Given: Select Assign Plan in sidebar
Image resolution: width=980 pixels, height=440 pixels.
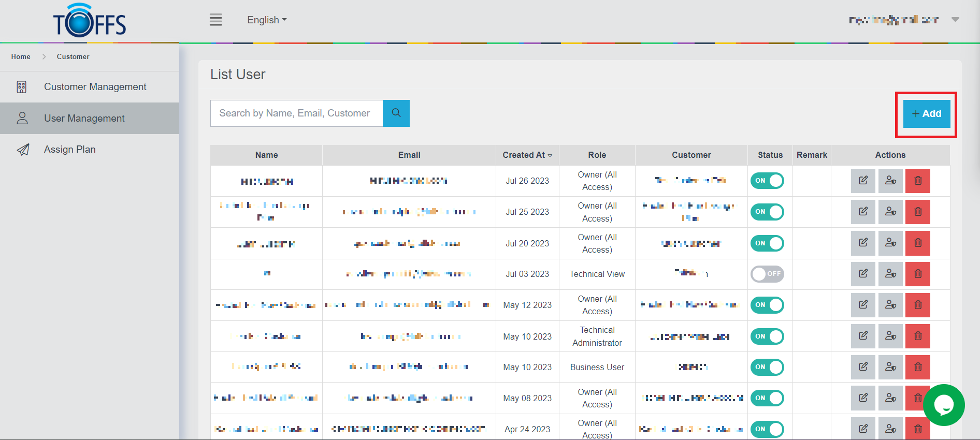Looking at the screenshot, I should pyautogui.click(x=70, y=150).
